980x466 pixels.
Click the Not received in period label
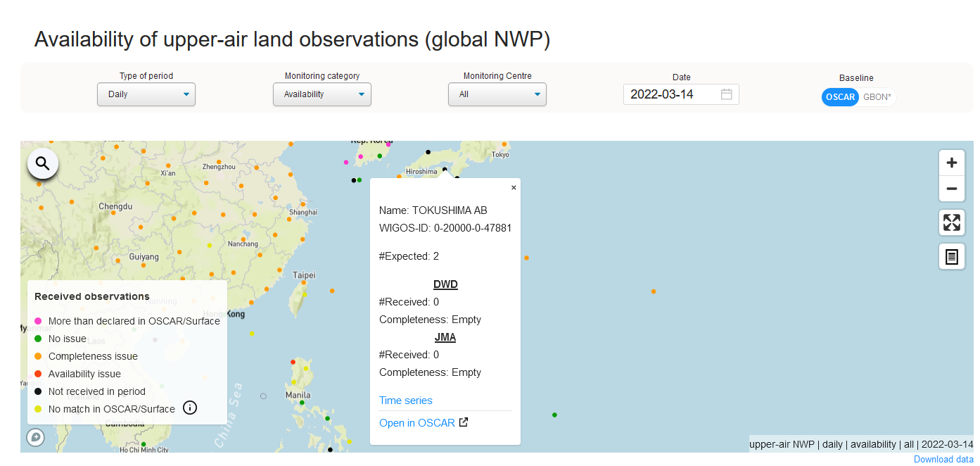click(97, 391)
